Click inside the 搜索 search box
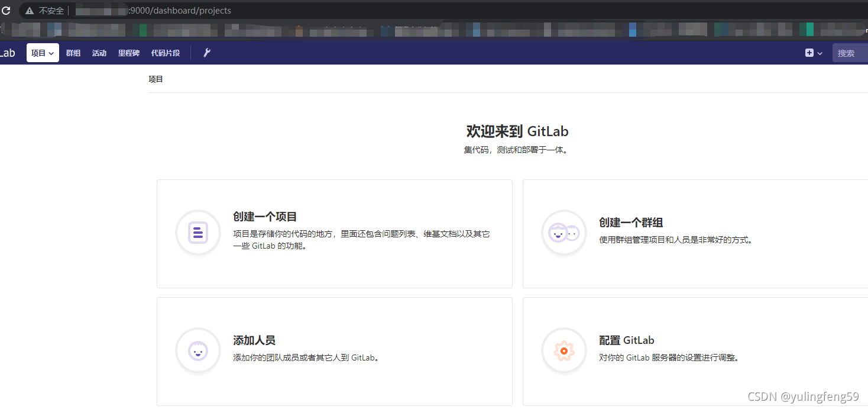Image resolution: width=868 pixels, height=409 pixels. (x=850, y=53)
